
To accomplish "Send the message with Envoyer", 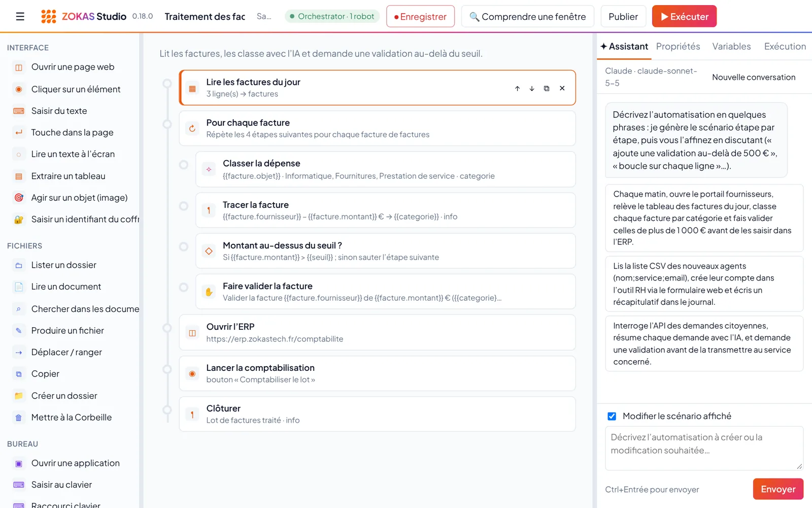I will point(778,489).
